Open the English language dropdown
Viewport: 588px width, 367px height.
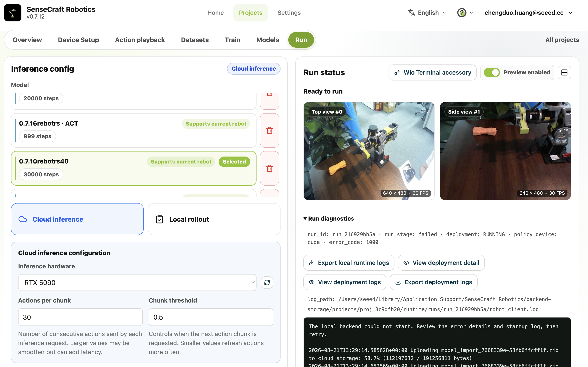click(427, 13)
